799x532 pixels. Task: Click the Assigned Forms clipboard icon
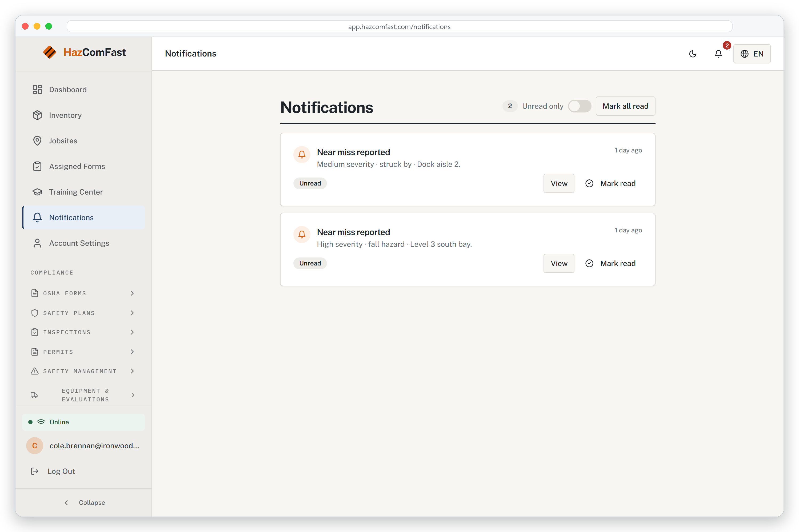[37, 166]
